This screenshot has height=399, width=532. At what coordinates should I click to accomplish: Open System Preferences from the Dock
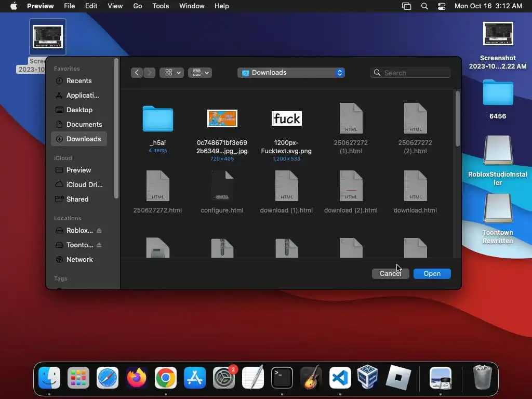[224, 378]
